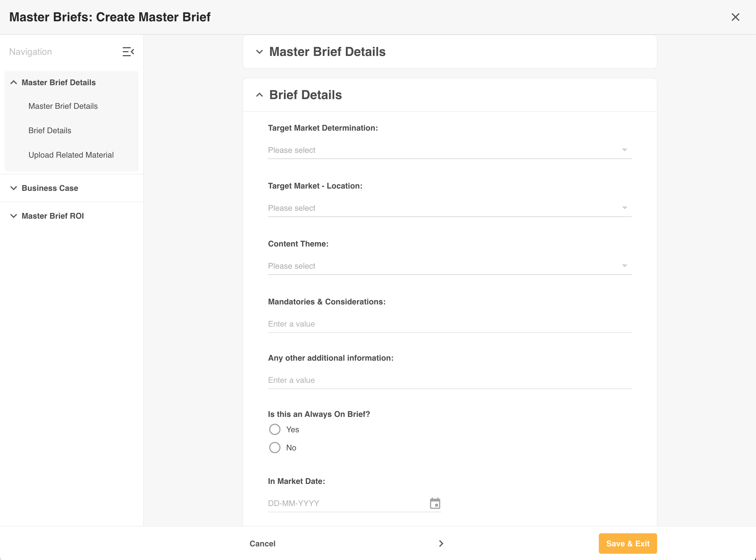Go to Brief Details in navigation
The width and height of the screenshot is (756, 560).
click(x=50, y=131)
